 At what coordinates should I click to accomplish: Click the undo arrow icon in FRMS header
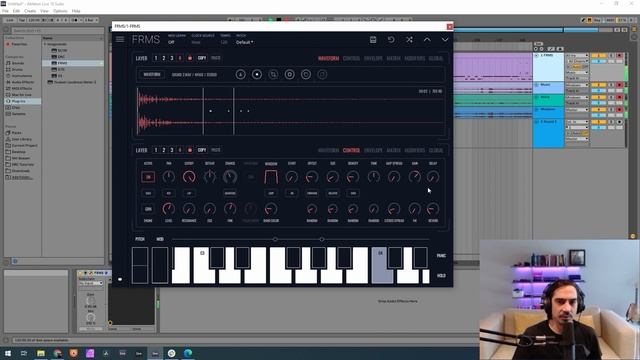click(391, 40)
